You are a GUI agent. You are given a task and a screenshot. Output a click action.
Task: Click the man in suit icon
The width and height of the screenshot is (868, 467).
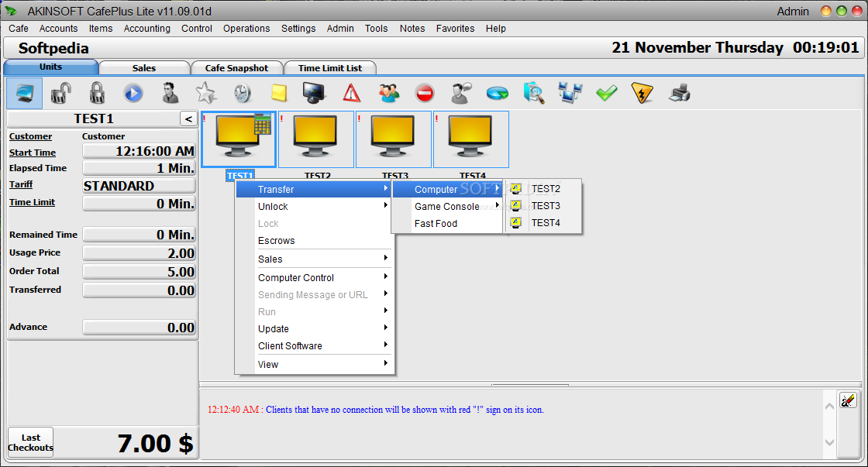coord(170,93)
